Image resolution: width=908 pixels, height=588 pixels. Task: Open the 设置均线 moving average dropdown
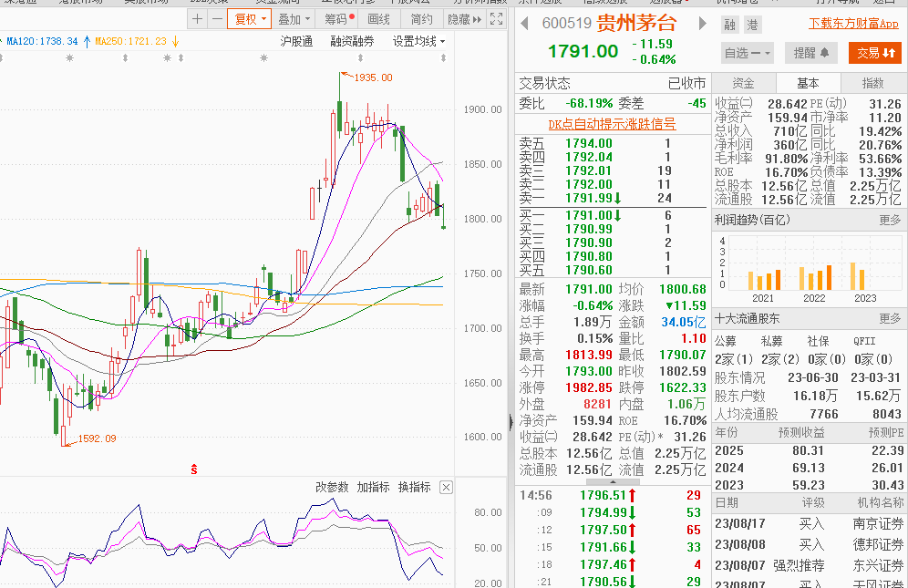[x=418, y=41]
